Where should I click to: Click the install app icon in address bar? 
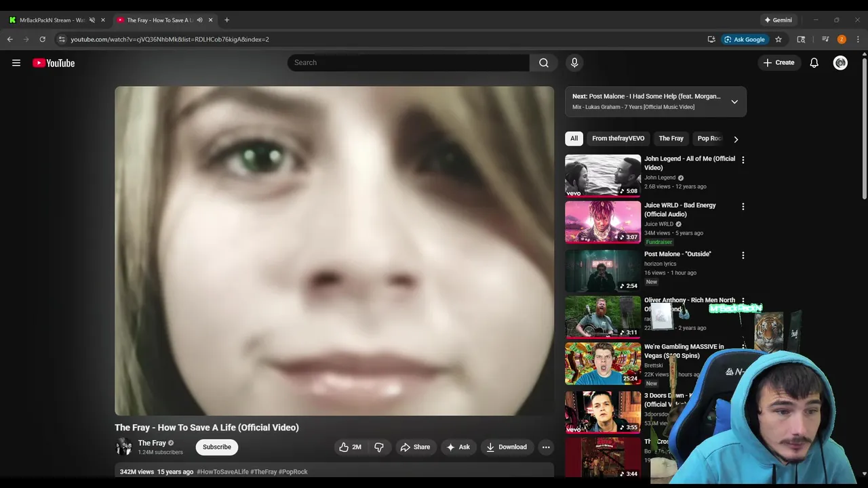click(x=711, y=39)
